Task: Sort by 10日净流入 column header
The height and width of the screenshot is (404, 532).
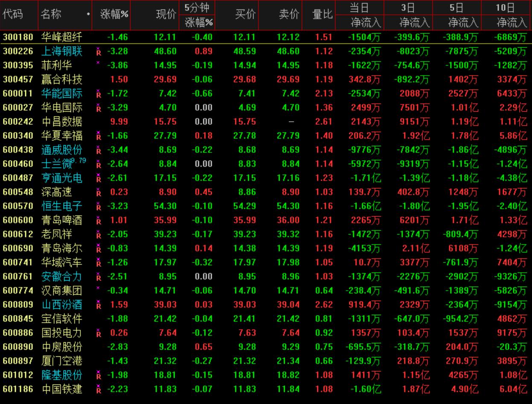Action: tap(506, 15)
